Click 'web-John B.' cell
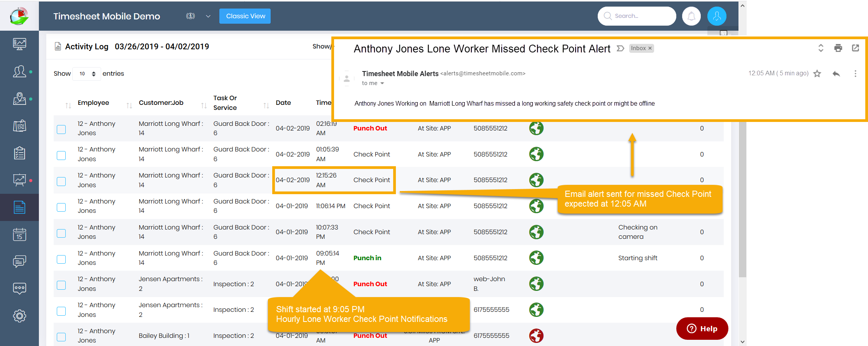Screen dimensions: 868x346 click(x=489, y=284)
